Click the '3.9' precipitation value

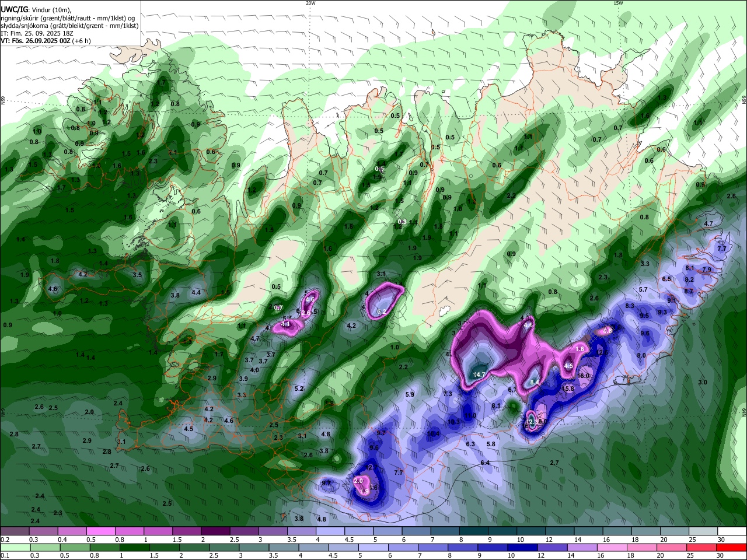click(243, 379)
